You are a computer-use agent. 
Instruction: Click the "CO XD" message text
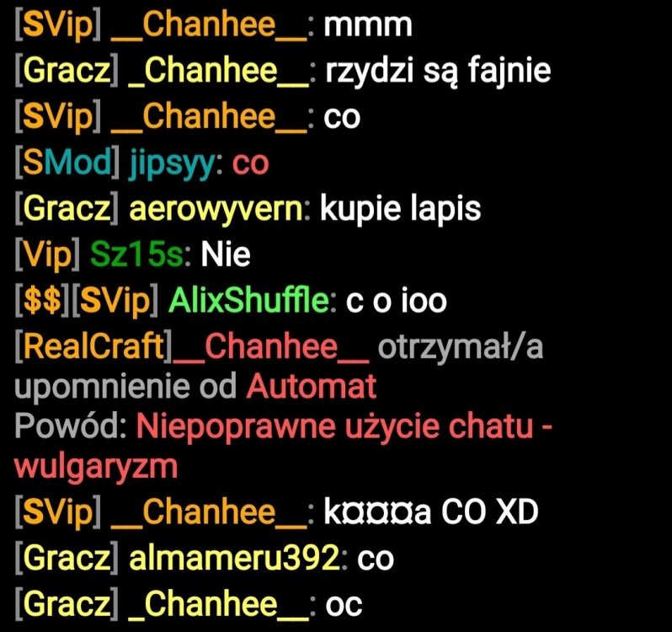coord(489,512)
